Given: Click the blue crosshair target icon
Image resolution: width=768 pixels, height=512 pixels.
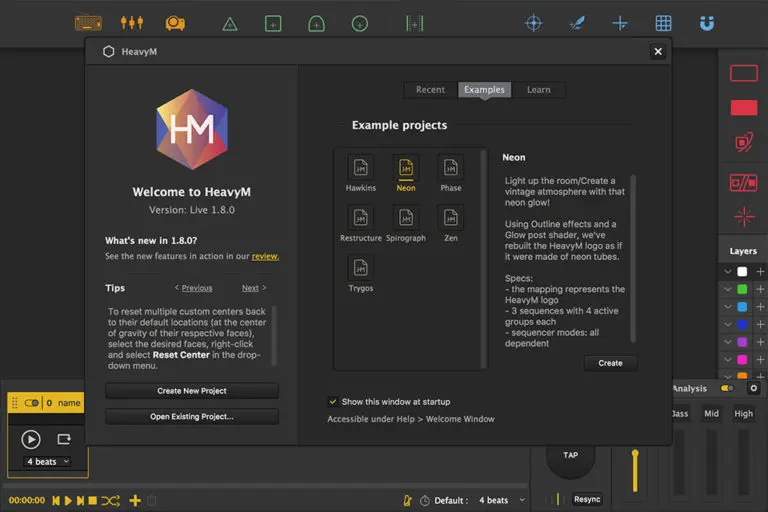Looking at the screenshot, I should 533,23.
